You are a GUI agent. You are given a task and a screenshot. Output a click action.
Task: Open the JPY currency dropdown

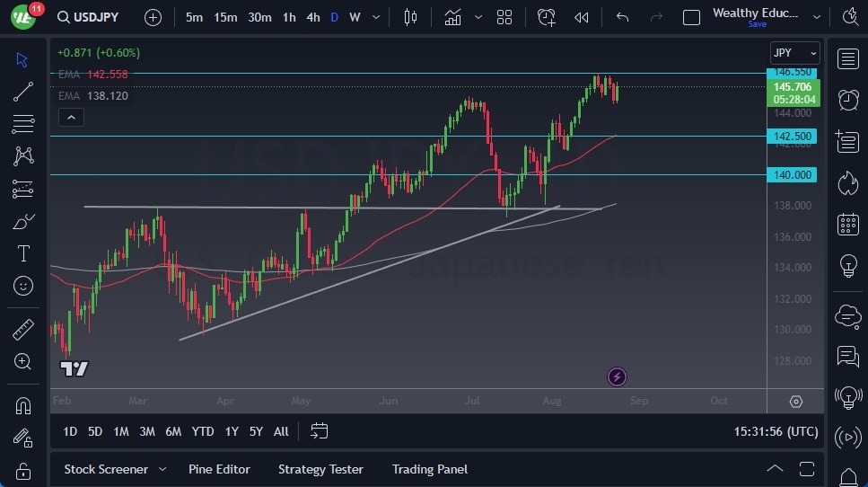[794, 53]
